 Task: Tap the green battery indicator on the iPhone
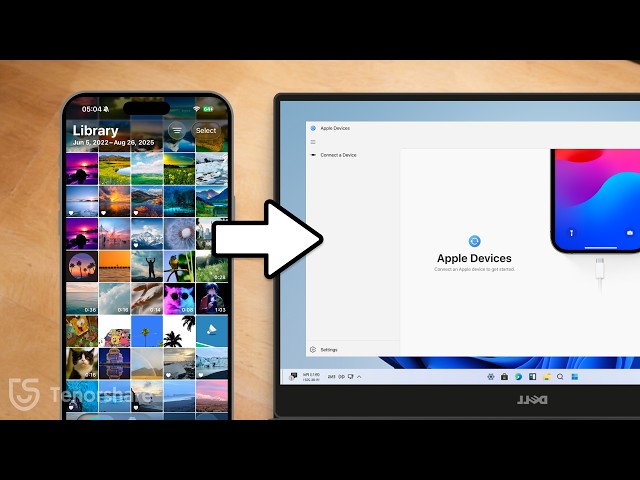click(208, 109)
